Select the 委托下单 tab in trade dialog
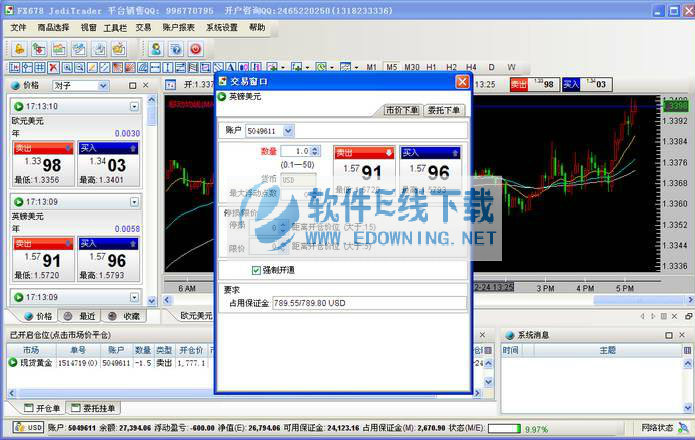Image resolution: width=695 pixels, height=440 pixels. tap(444, 110)
